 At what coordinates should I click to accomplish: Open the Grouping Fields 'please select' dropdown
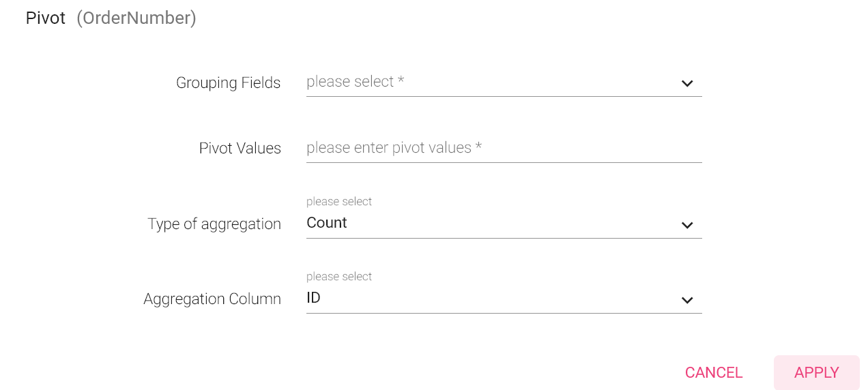click(491, 82)
